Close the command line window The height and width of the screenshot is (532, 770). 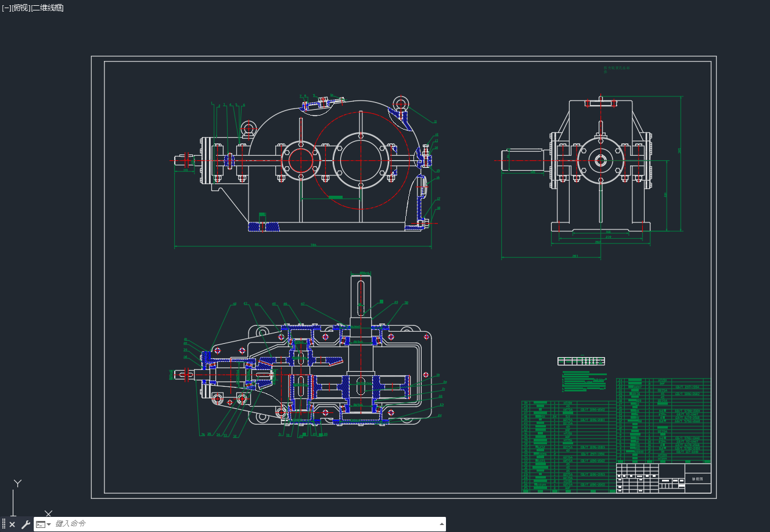12,524
